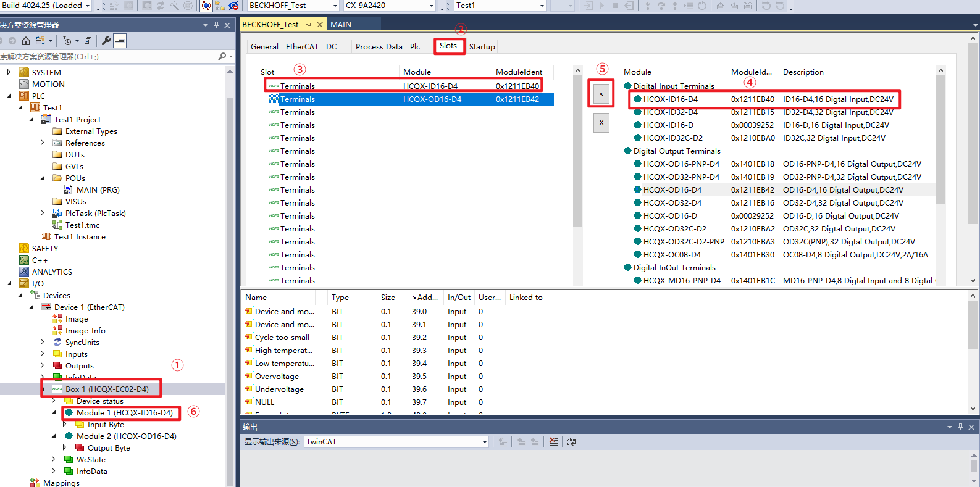Open the CX-9A2420 target system dropdown
Image resolution: width=980 pixels, height=487 pixels.
[x=431, y=6]
